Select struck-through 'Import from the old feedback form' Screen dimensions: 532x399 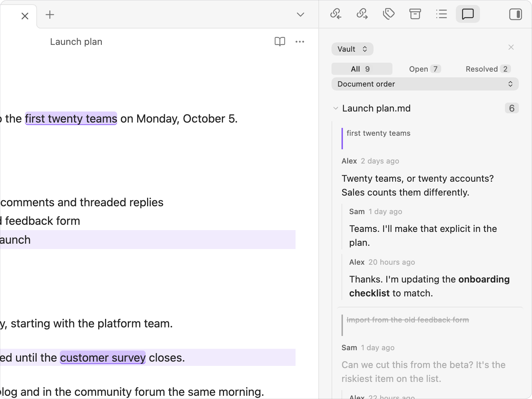tap(408, 320)
